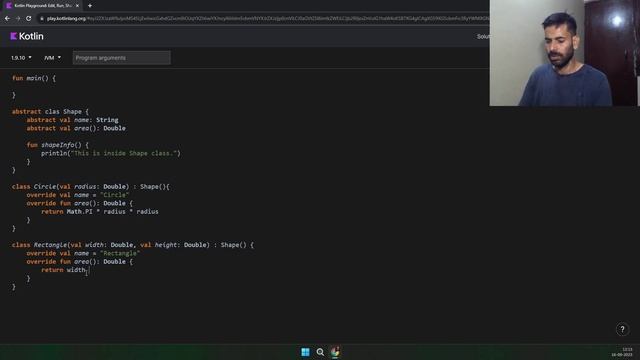Image resolution: width=640 pixels, height=360 pixels.
Task: Click the 'return width' code line
Action: click(x=64, y=270)
